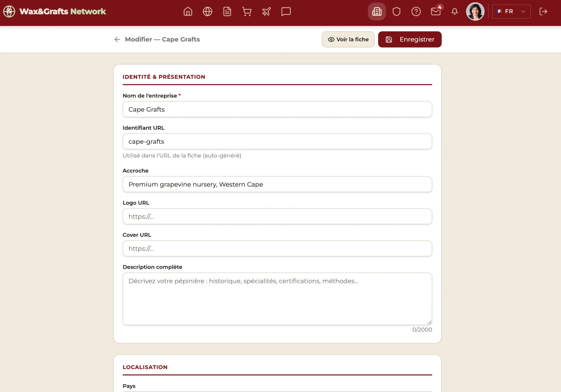Focus the Identifiant URL field
Image resolution: width=561 pixels, height=392 pixels.
277,141
